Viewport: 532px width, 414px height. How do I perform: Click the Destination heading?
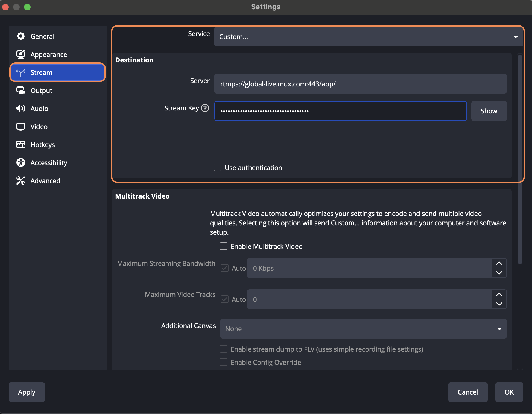[x=134, y=60]
